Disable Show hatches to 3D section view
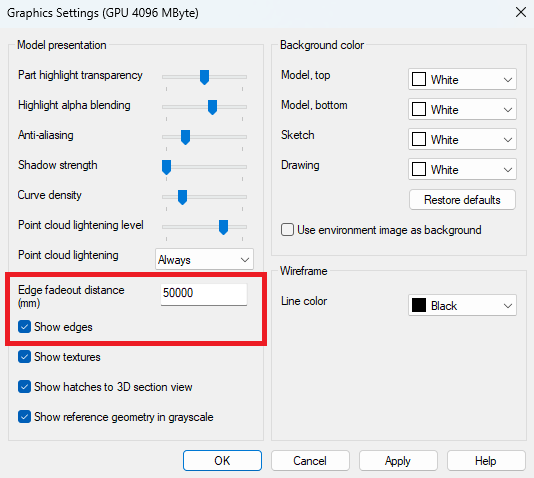Viewport: 534px width, 478px height. click(x=25, y=387)
